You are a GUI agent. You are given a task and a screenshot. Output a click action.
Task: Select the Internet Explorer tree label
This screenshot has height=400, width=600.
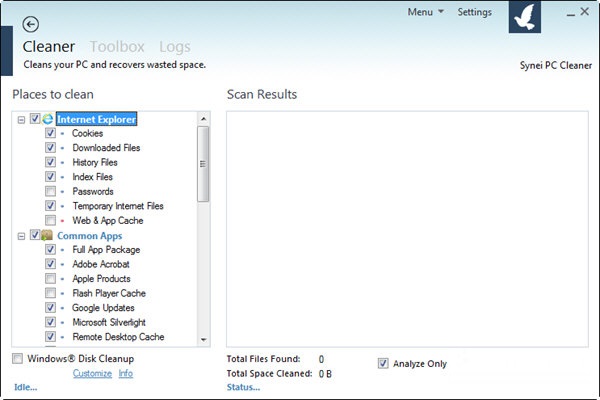[x=96, y=119]
